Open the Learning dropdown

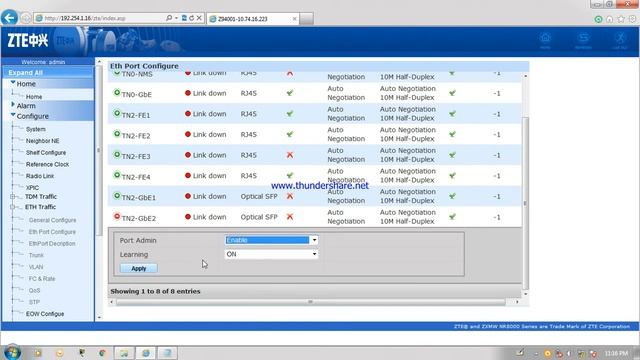pyautogui.click(x=271, y=254)
